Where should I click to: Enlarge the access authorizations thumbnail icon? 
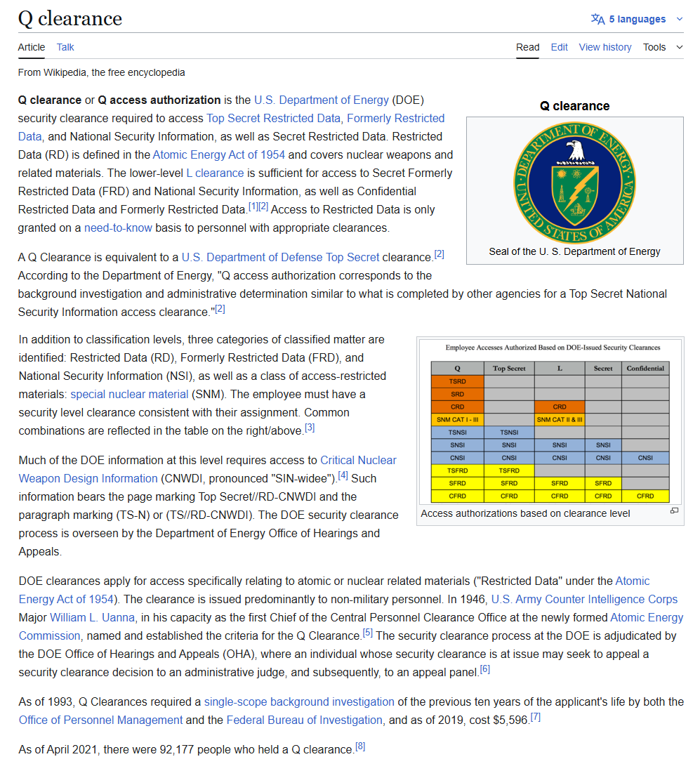pos(675,511)
